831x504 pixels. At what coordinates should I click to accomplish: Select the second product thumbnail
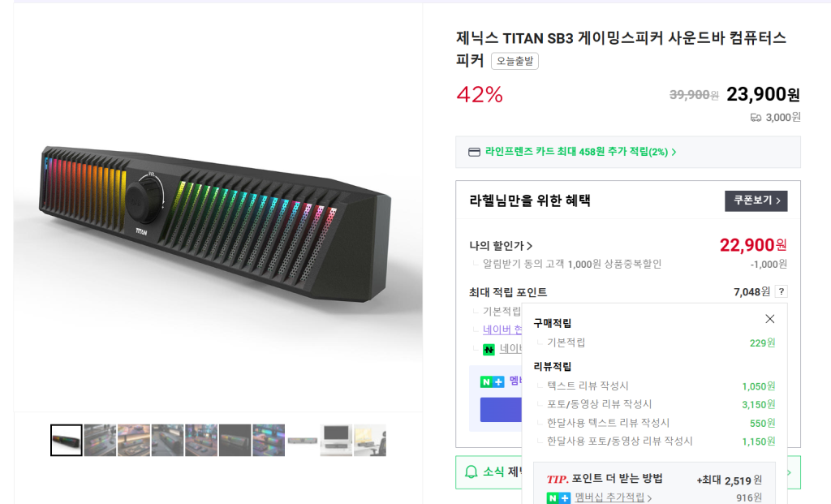point(100,440)
